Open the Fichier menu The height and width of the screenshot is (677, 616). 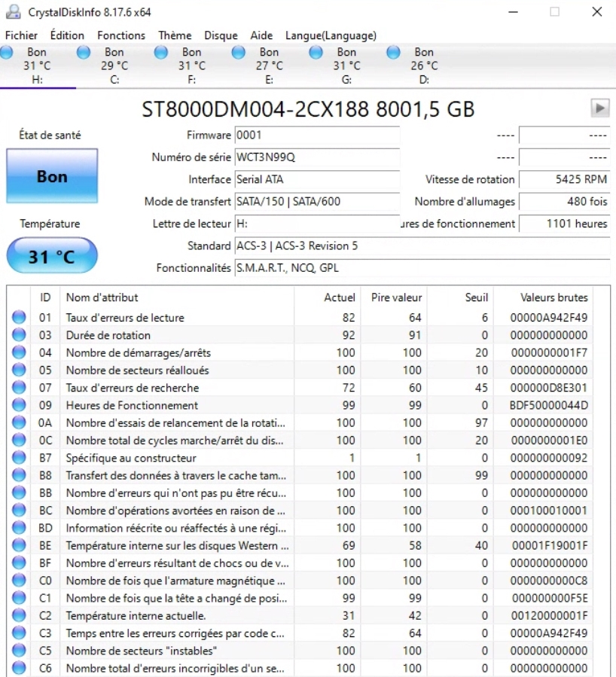(x=21, y=35)
